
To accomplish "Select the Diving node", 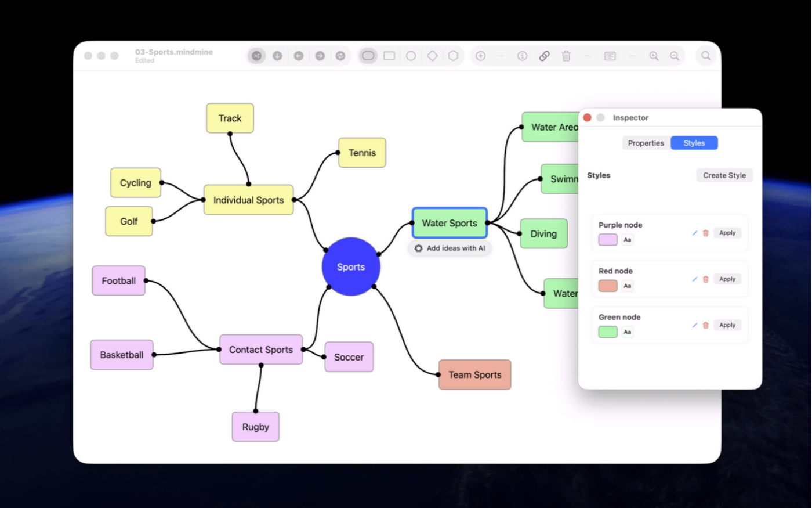I will point(543,233).
